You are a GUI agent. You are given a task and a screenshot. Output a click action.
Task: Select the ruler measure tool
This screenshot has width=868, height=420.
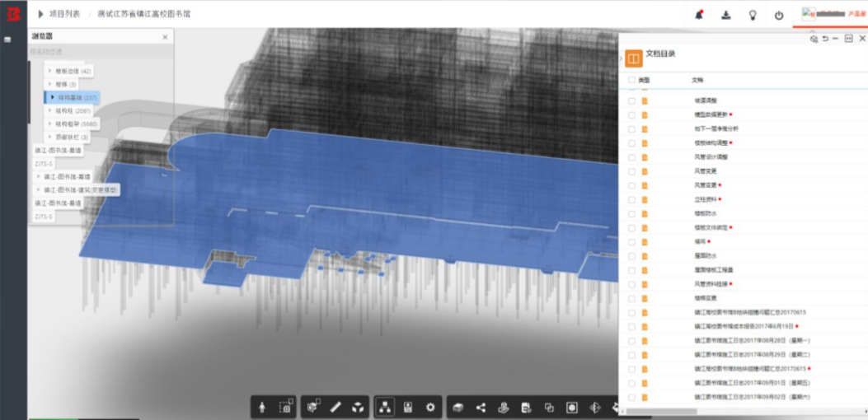335,408
